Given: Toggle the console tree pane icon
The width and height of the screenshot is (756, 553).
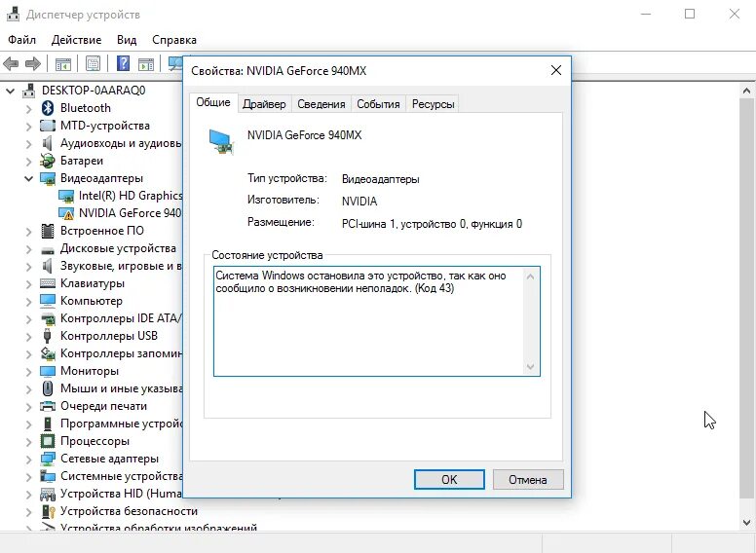Looking at the screenshot, I should 63,63.
